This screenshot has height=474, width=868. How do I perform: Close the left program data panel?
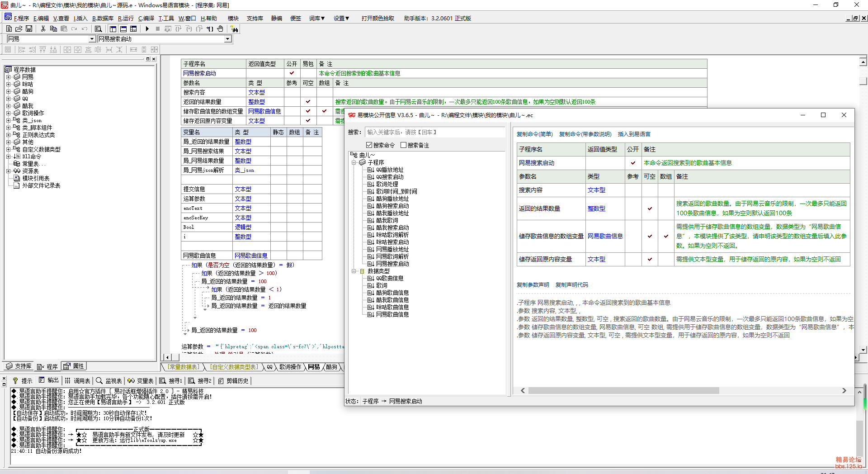pos(154,59)
